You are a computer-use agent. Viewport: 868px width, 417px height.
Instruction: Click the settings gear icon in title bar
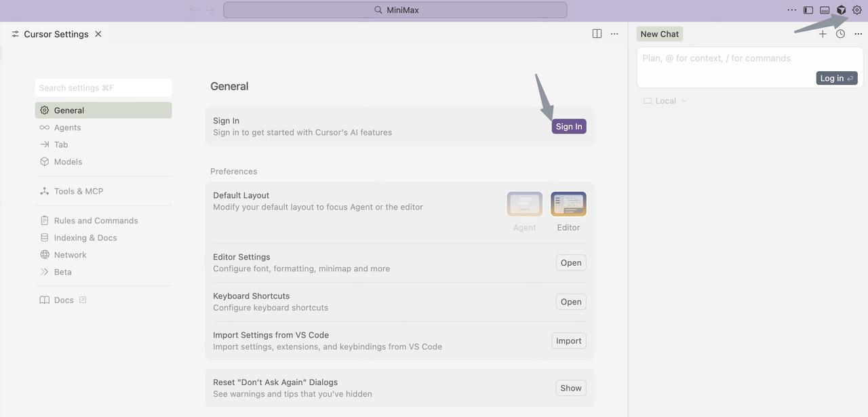coord(857,10)
